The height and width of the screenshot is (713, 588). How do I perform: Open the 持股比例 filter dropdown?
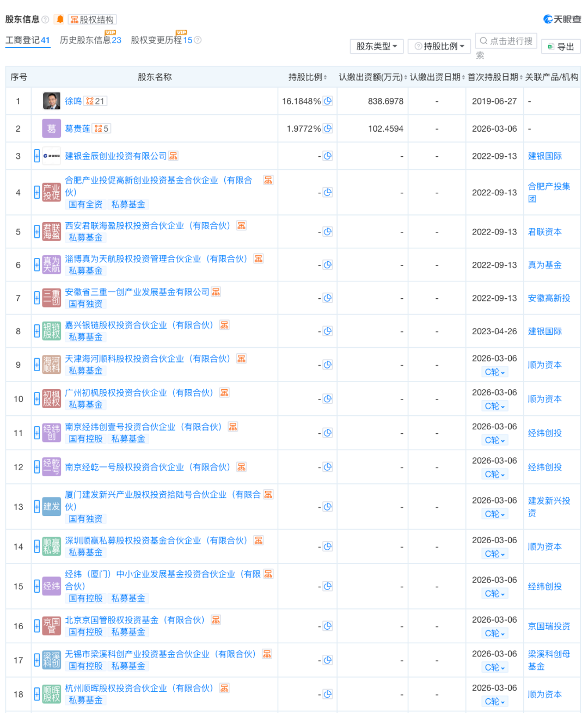point(439,46)
